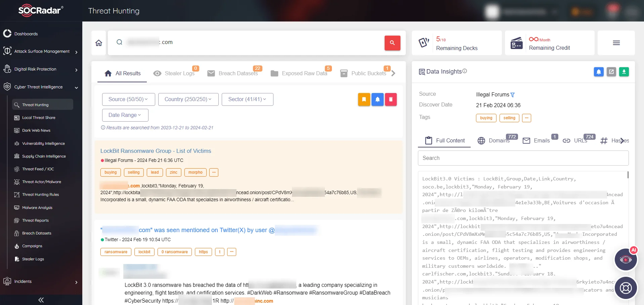Select the Full Content tab

point(444,140)
